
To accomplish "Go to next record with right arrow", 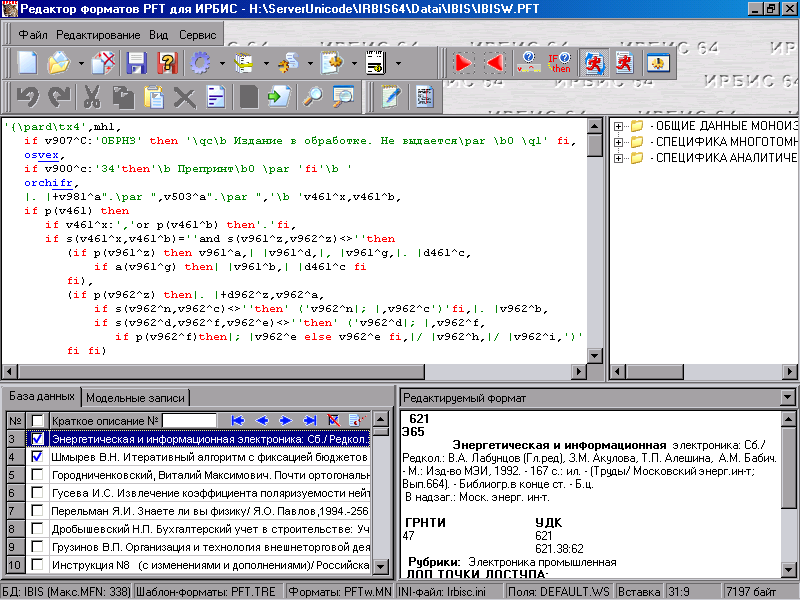I will [x=286, y=421].
